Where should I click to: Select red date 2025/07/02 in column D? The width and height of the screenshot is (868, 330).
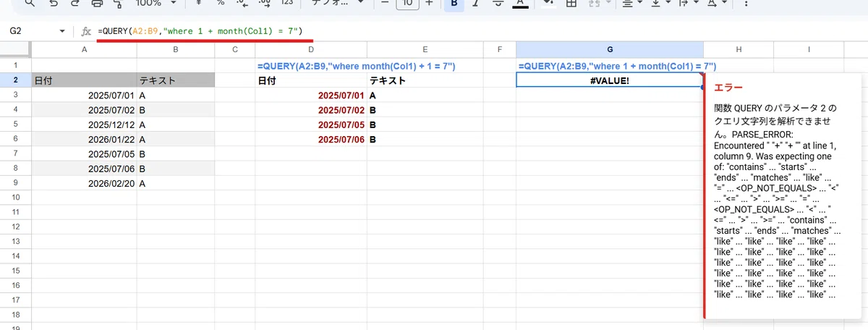click(311, 110)
